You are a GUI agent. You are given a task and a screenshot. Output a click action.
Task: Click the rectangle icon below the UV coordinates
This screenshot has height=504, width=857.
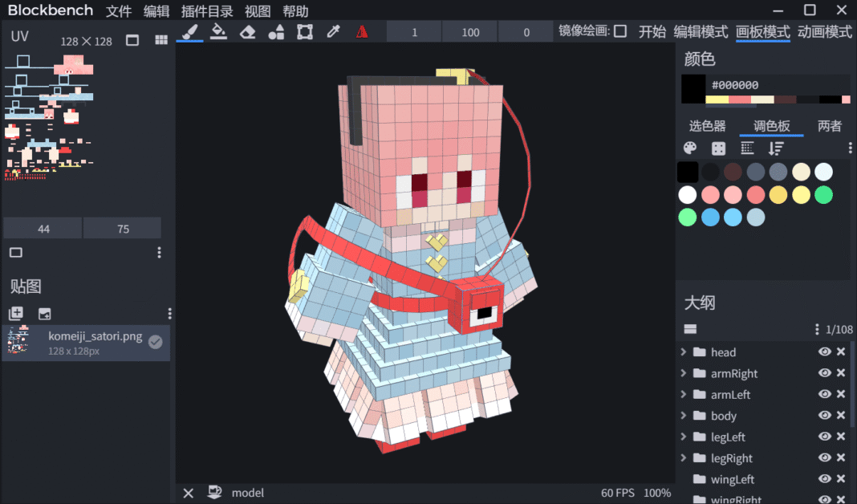pos(16,253)
